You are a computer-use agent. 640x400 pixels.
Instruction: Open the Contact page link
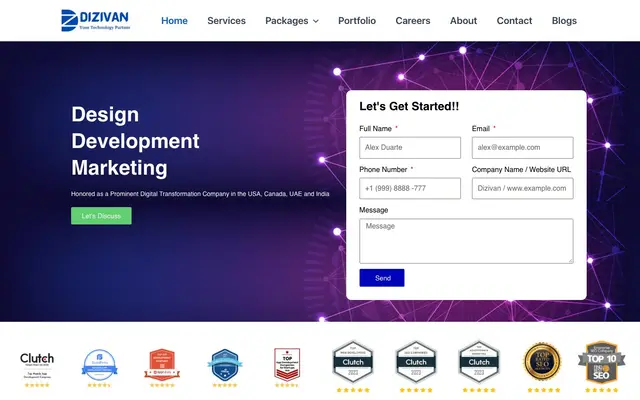pyautogui.click(x=514, y=21)
